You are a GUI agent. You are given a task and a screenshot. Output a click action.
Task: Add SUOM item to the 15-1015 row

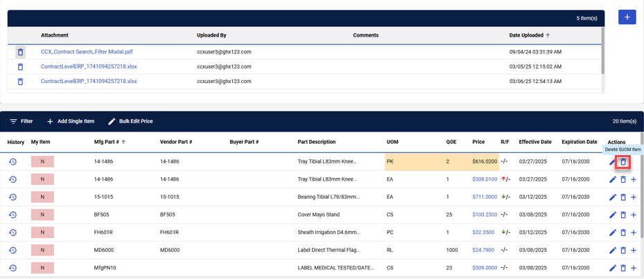634,197
